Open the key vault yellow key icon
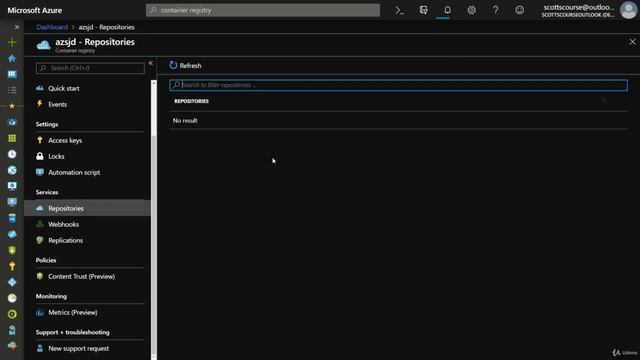 pyautogui.click(x=12, y=266)
